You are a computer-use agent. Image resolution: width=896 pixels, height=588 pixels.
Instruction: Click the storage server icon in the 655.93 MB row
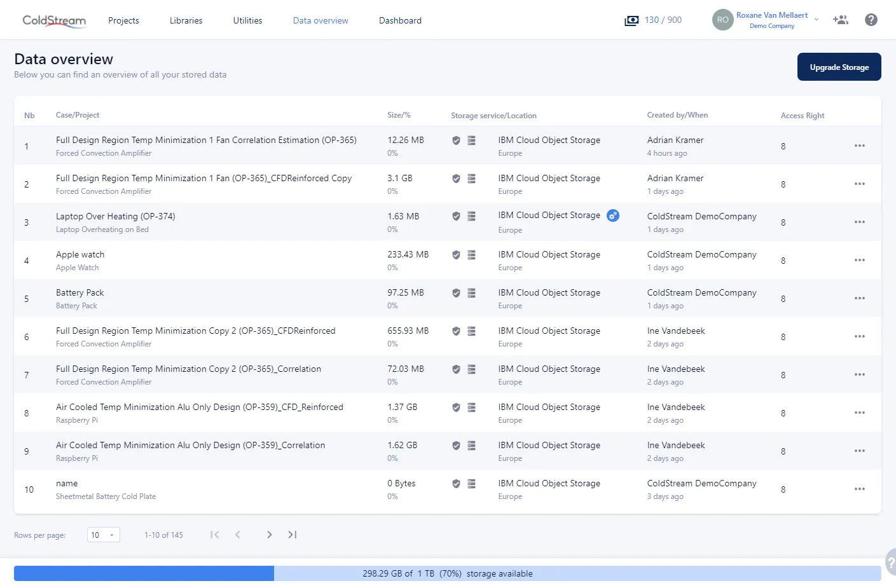click(x=472, y=331)
